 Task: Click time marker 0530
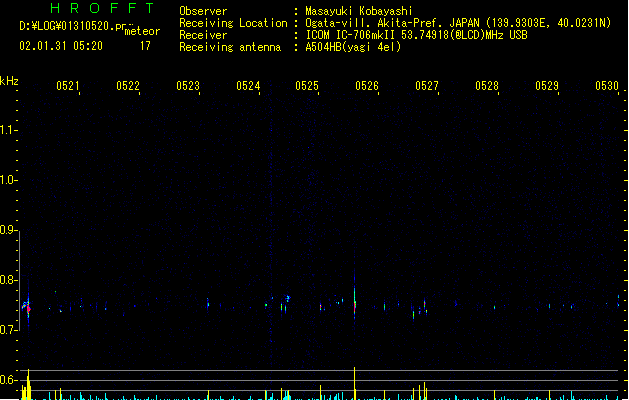point(607,86)
